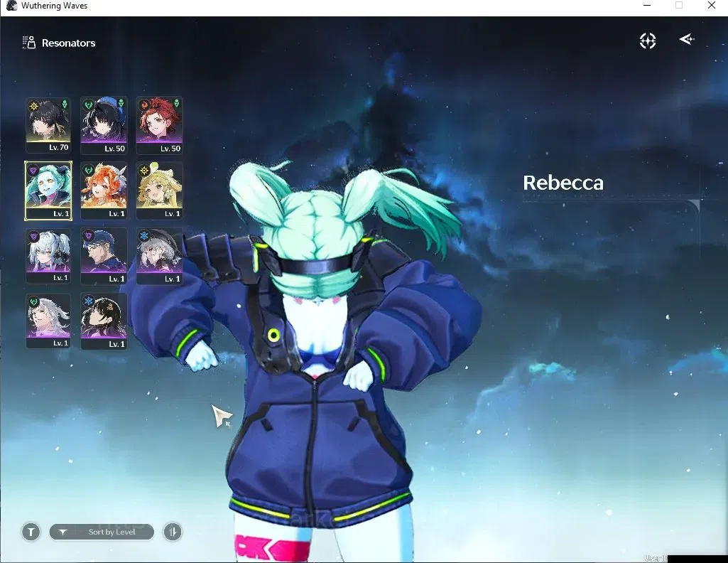Click the back arrow icon
Viewport: 728px width, 563px height.
[x=687, y=40]
